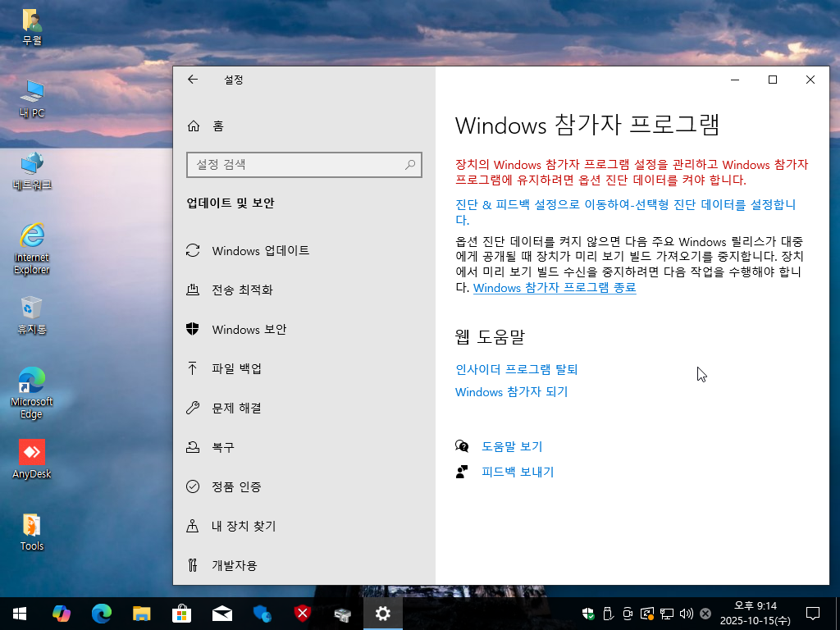
Task: Select the AnyDesk desktop icon
Action: coord(32,459)
